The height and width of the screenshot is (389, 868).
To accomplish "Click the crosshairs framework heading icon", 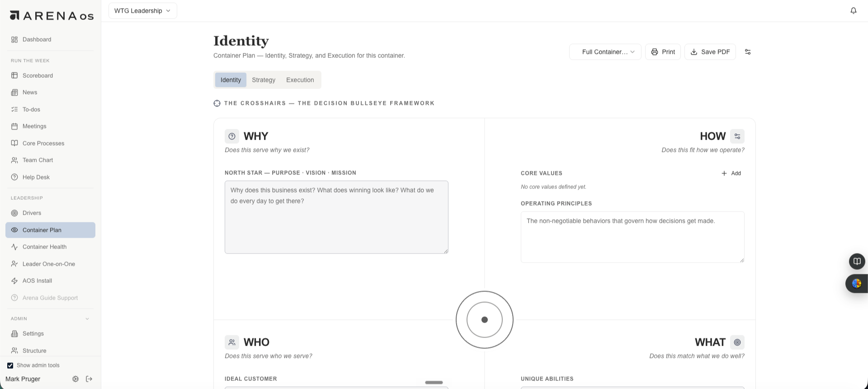I will coord(217,103).
